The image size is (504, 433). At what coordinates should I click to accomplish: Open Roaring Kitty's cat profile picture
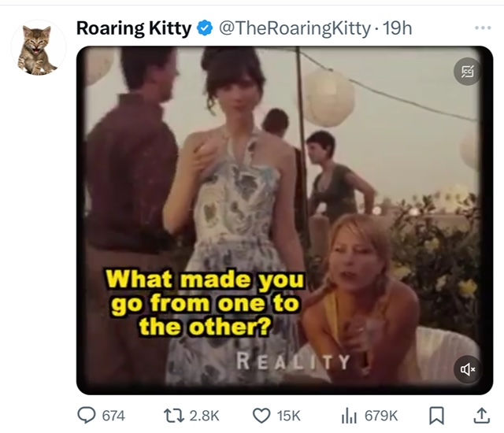click(38, 47)
